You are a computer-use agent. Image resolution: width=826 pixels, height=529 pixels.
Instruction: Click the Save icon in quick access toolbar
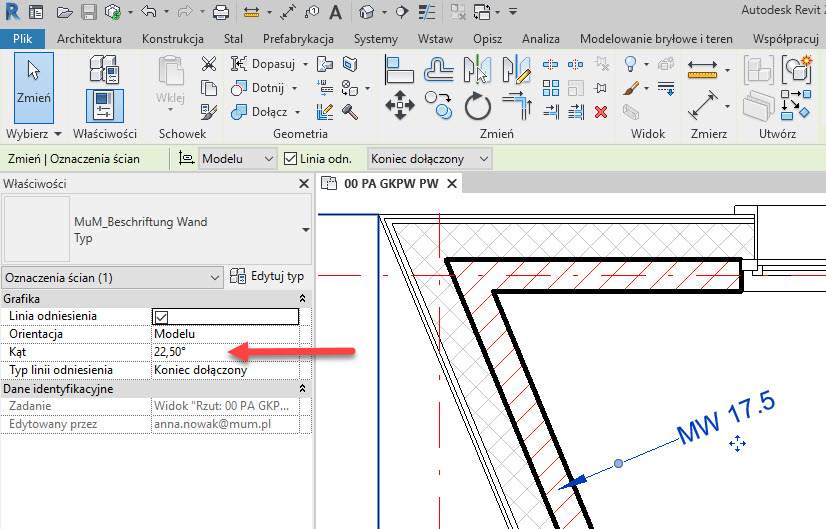[x=88, y=13]
